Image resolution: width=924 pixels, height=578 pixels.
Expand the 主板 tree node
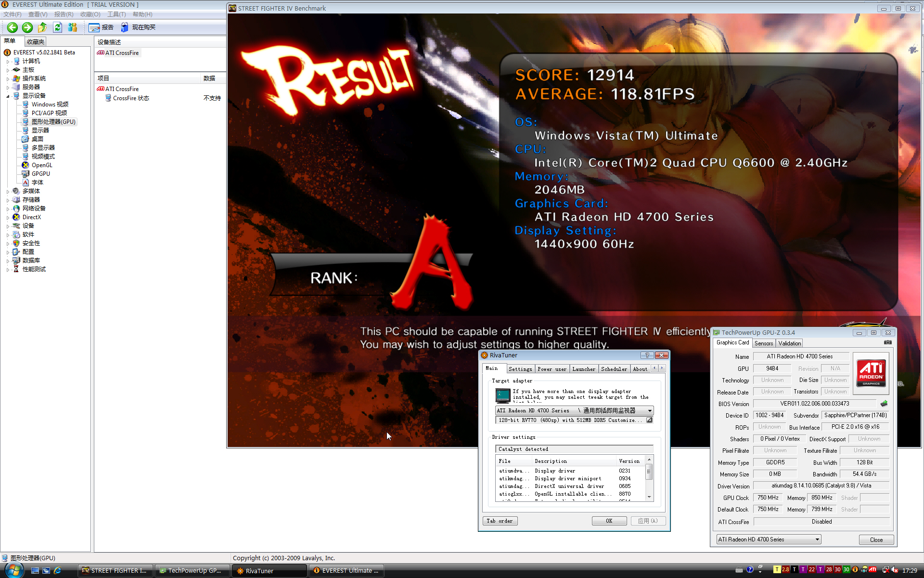point(8,70)
